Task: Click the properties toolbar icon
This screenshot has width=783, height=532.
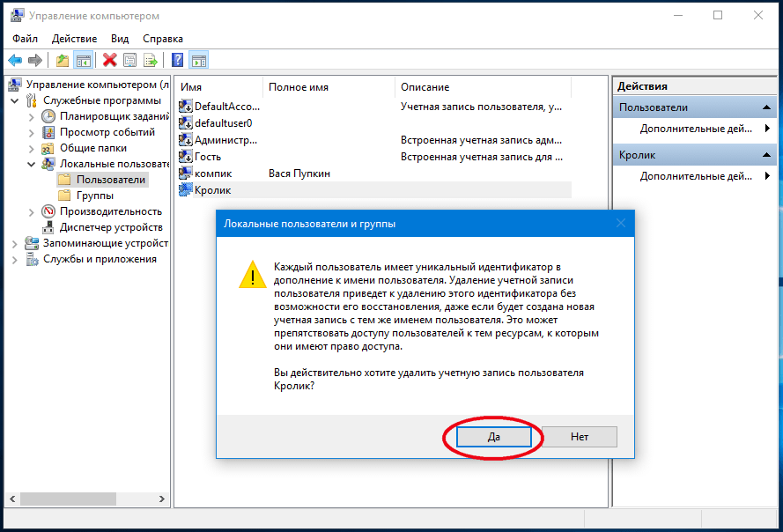Action: point(129,61)
